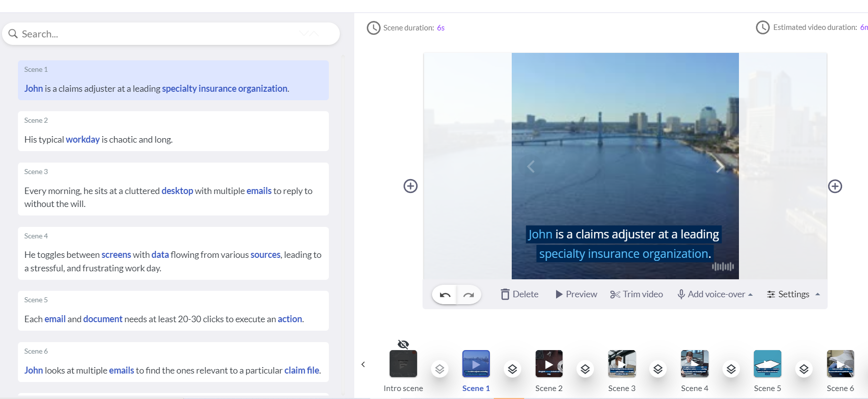
Task: Click keyword "John" in Scene 1 script
Action: [33, 89]
